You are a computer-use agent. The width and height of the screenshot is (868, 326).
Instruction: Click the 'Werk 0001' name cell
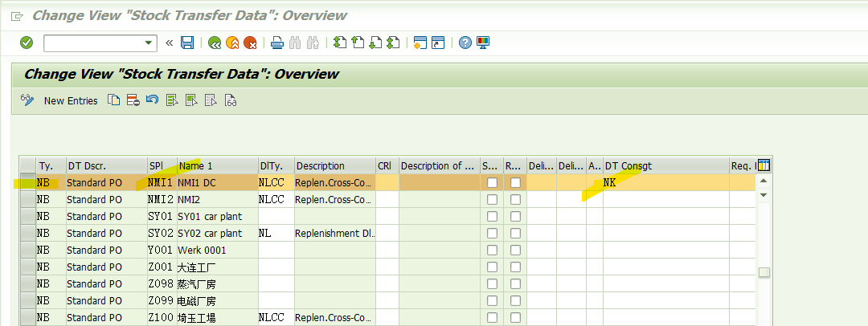coord(217,251)
